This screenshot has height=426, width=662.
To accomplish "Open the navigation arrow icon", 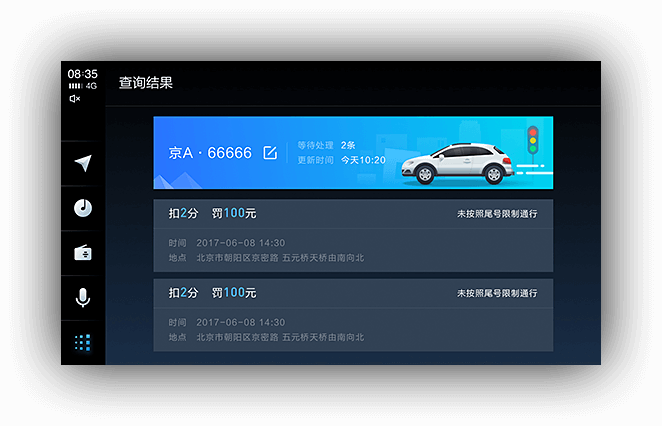I will (x=83, y=163).
